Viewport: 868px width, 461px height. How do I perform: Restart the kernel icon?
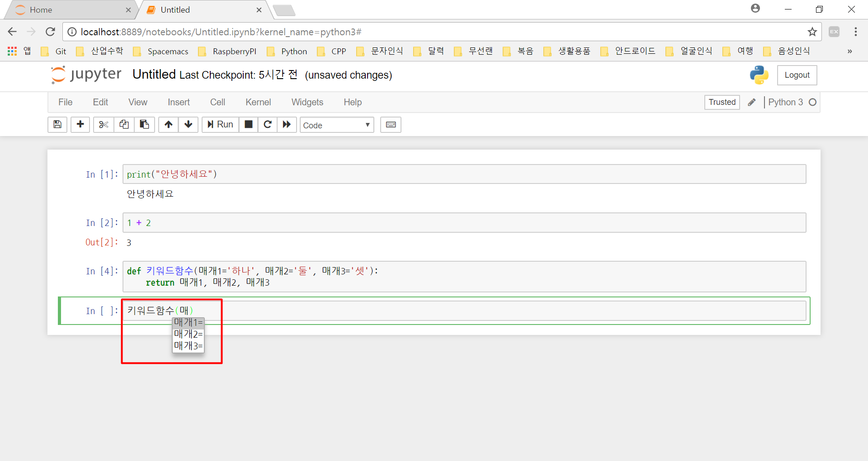pyautogui.click(x=268, y=125)
